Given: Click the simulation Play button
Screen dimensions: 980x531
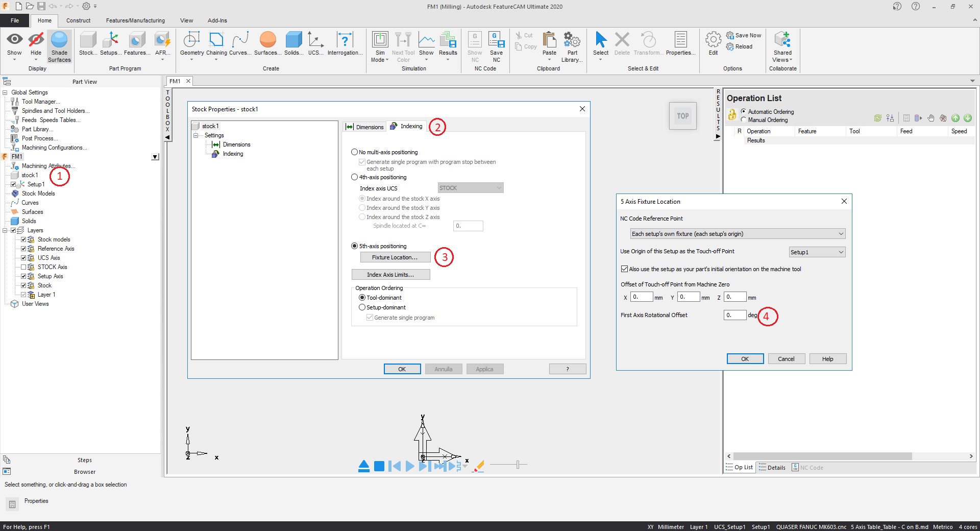Looking at the screenshot, I should (409, 466).
